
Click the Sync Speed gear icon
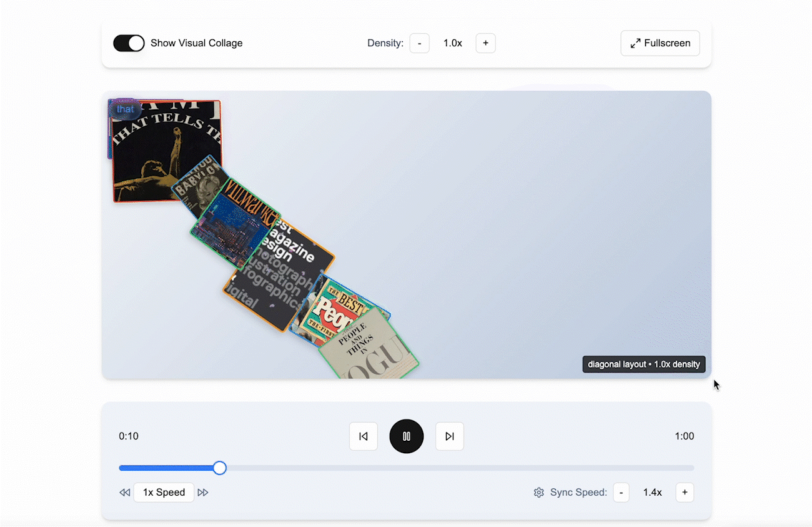pos(539,493)
